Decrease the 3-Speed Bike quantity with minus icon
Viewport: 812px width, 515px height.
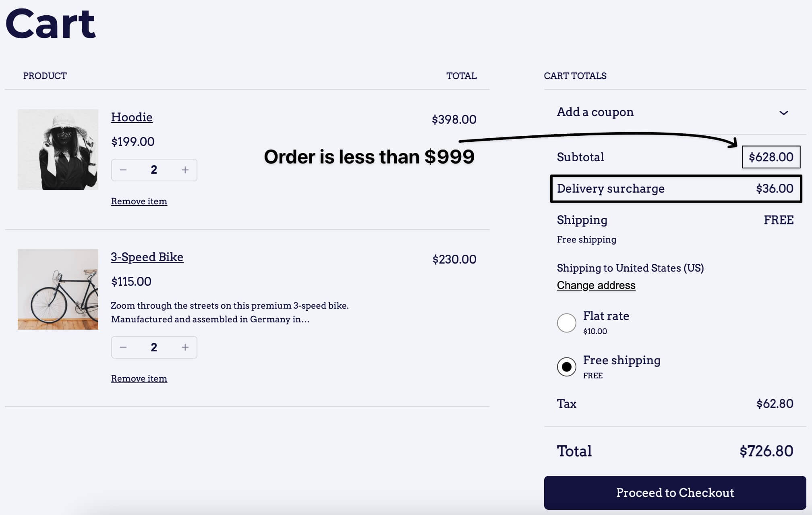tap(123, 347)
